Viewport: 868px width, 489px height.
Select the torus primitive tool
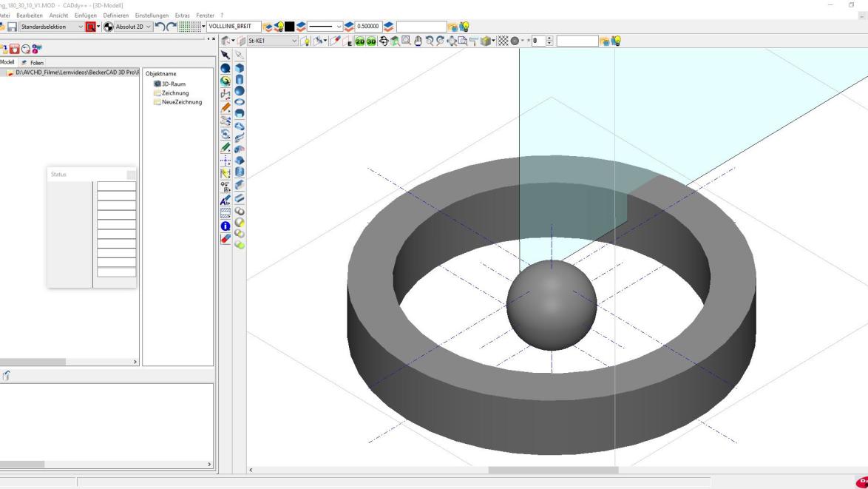(x=240, y=103)
